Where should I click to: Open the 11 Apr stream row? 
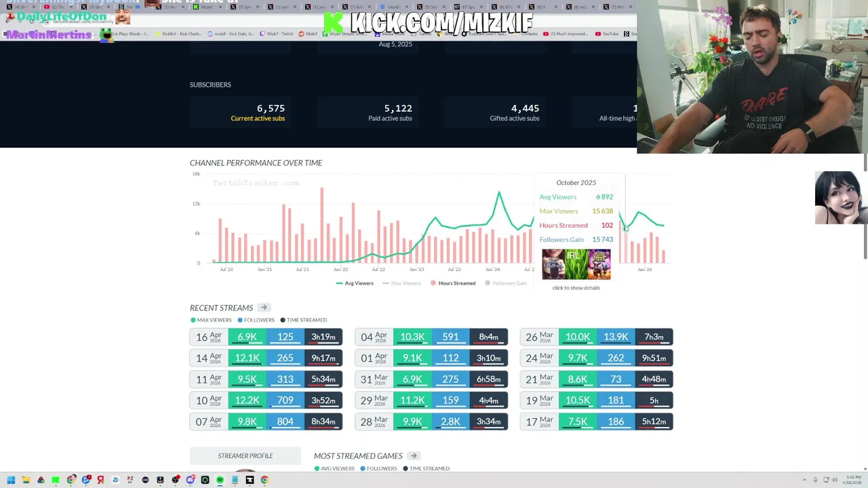(x=266, y=379)
